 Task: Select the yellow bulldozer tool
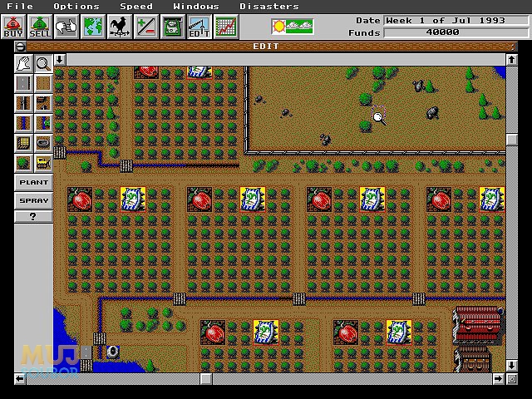(43, 163)
